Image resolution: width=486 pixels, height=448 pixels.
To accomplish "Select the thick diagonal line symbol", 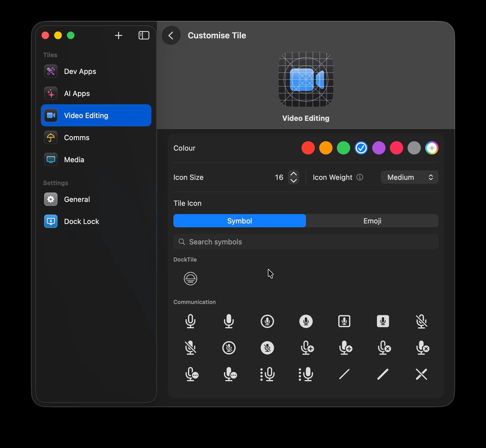I will pos(383,374).
